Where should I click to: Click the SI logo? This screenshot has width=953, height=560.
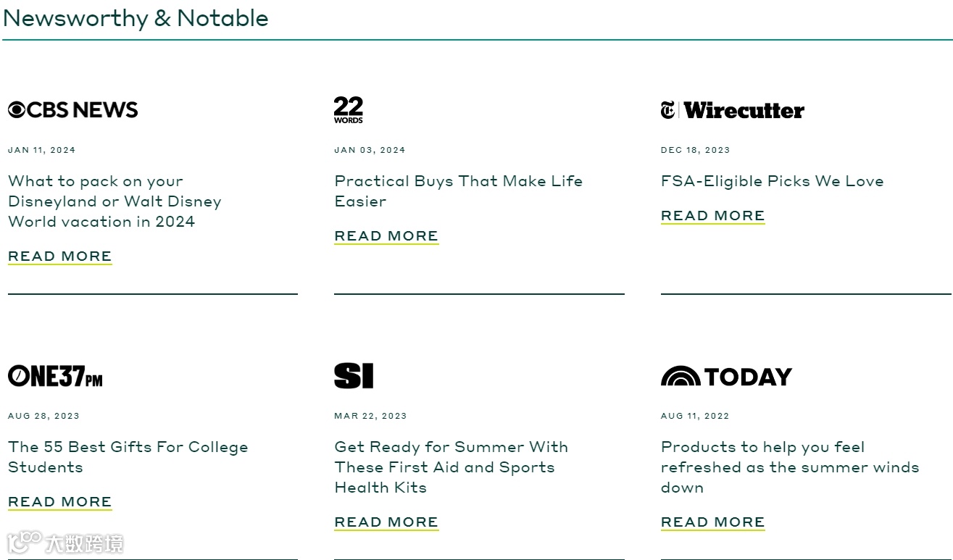pyautogui.click(x=354, y=376)
